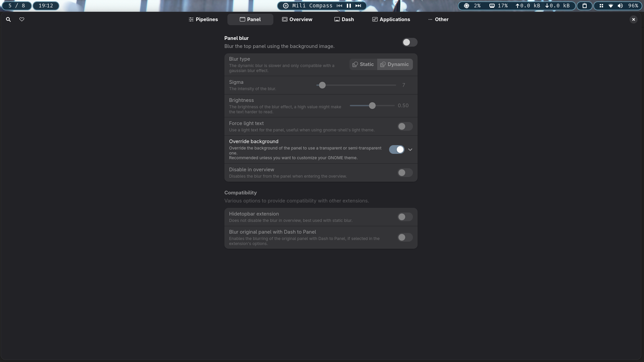Toggle Hidetopbar extension compatibility
This screenshot has width=644, height=362.
point(405,217)
